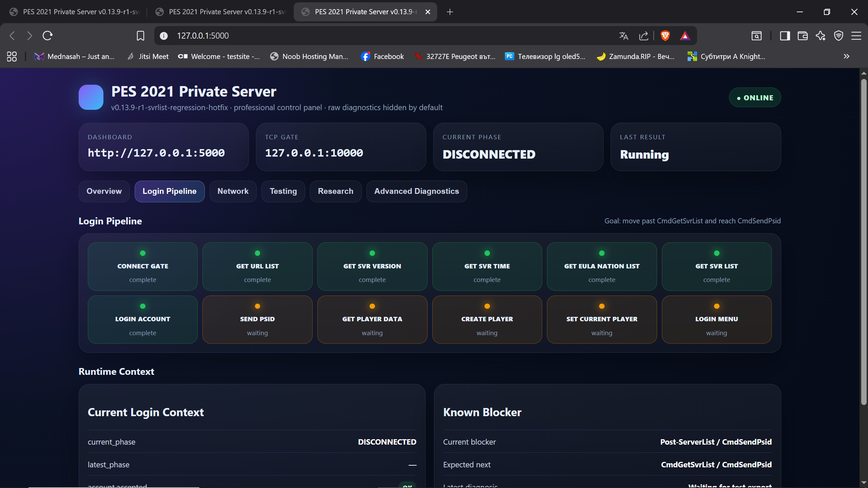This screenshot has width=868, height=488.
Task: Switch to the Network tab
Action: (x=233, y=191)
